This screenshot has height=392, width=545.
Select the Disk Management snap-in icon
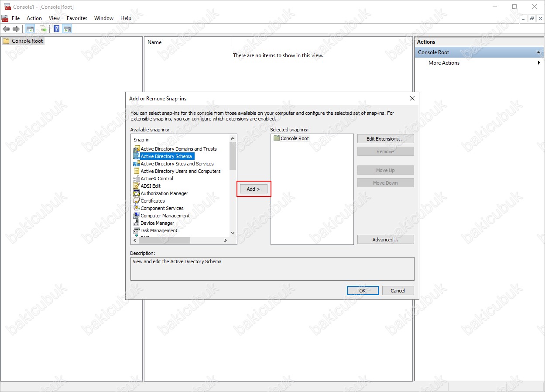[137, 230]
